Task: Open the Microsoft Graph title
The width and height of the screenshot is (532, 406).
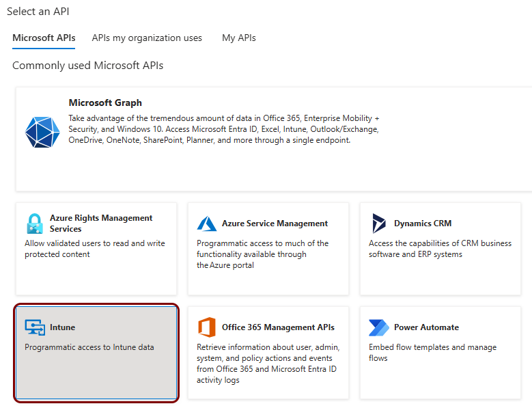Action: pos(105,103)
